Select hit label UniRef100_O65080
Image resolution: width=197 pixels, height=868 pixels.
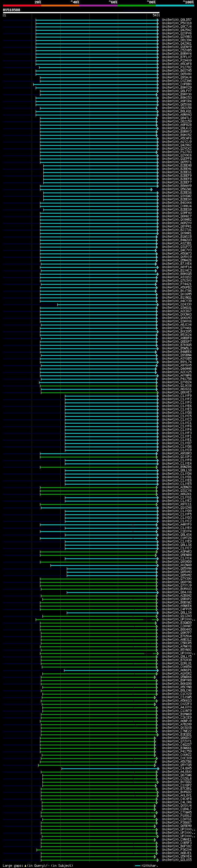click(x=176, y=74)
